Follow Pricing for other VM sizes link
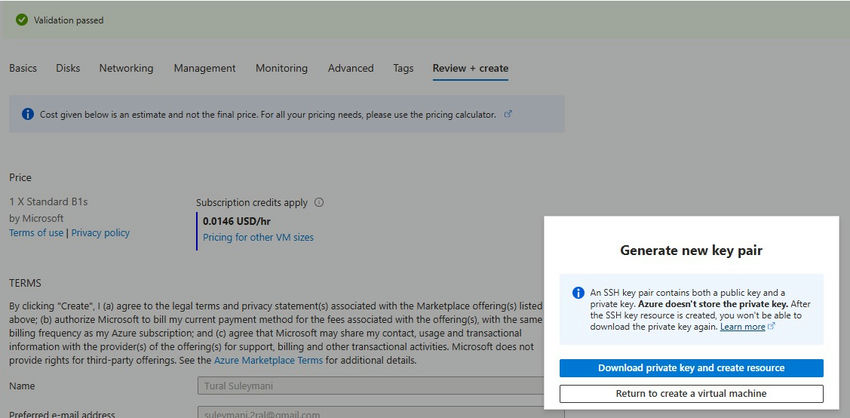The image size is (850, 418). (x=258, y=238)
